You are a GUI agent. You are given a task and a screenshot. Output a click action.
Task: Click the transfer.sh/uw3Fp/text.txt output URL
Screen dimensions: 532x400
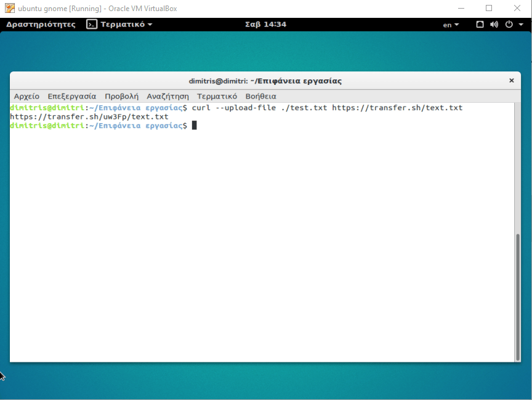(89, 116)
